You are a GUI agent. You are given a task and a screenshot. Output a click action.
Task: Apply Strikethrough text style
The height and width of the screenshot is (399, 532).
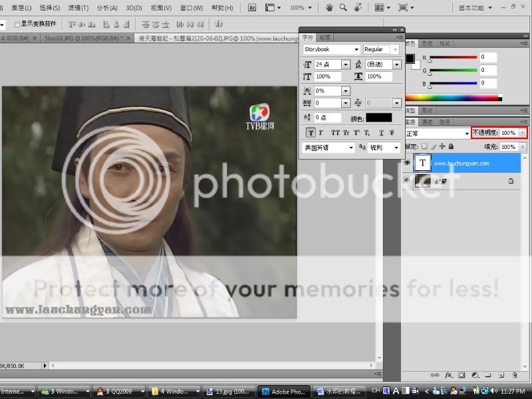pos(392,132)
